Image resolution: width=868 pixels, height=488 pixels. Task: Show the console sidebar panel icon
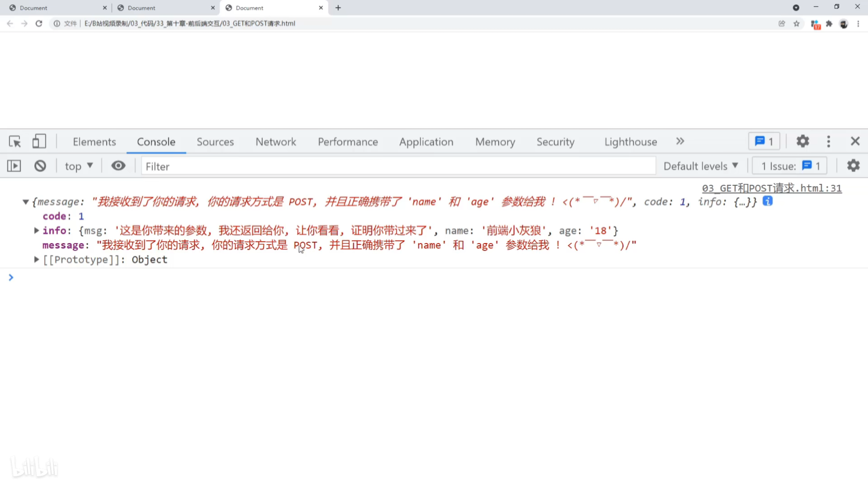pyautogui.click(x=14, y=166)
